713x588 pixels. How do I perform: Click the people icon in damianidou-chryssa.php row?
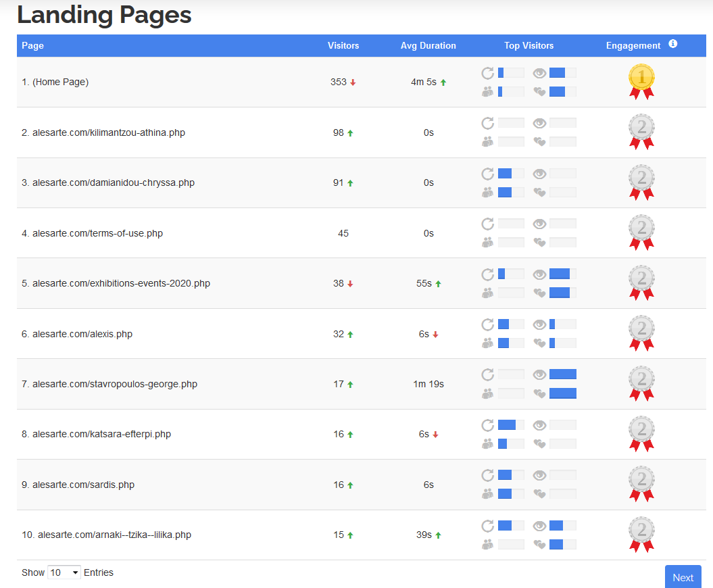point(487,193)
